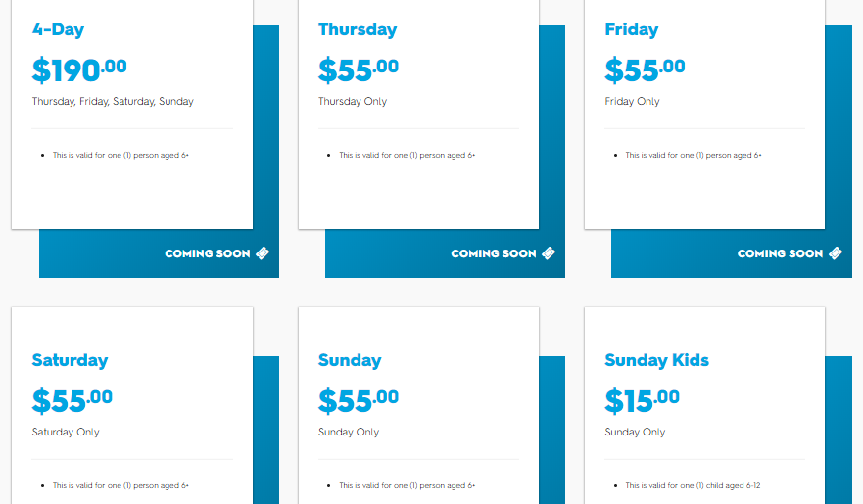Click the 'Friday Only' subtitle

pos(633,101)
